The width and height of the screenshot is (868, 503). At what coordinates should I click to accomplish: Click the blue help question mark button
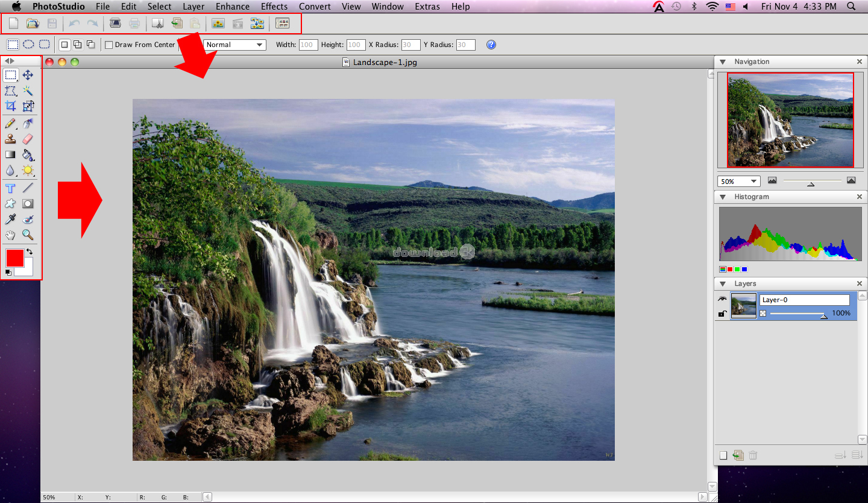(491, 45)
